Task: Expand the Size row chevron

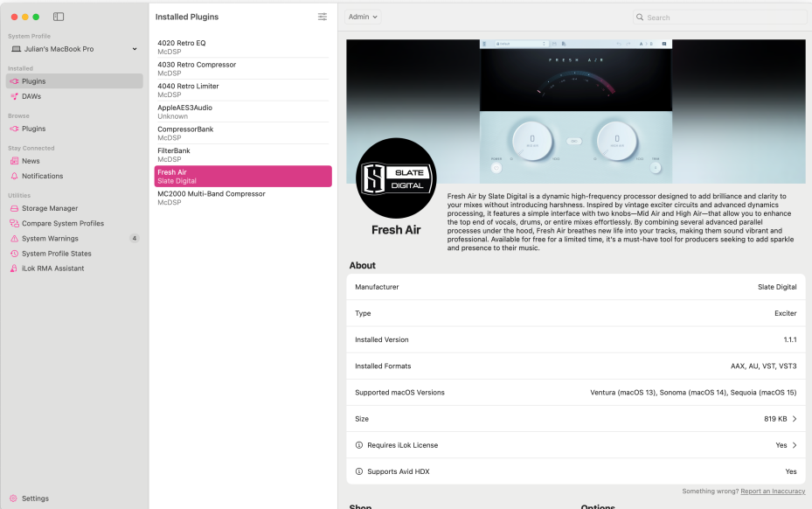Action: [x=795, y=419]
